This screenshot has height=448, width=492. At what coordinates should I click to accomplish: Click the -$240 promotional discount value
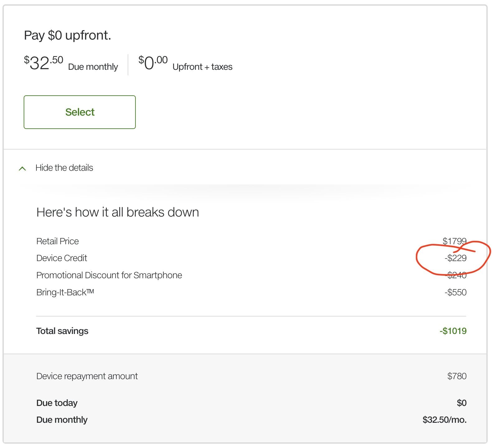[x=456, y=275]
